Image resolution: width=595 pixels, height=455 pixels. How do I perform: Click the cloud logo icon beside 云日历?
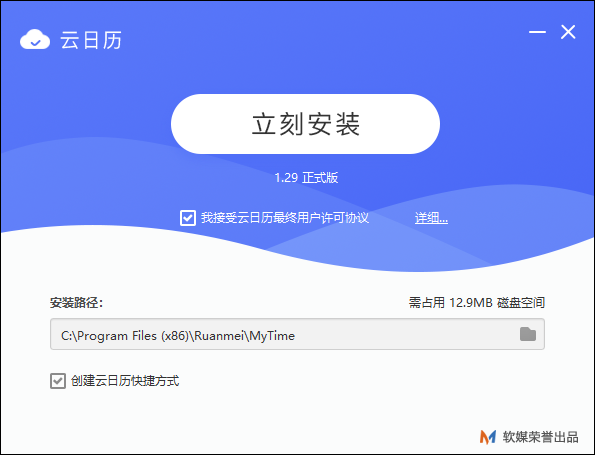click(35, 39)
